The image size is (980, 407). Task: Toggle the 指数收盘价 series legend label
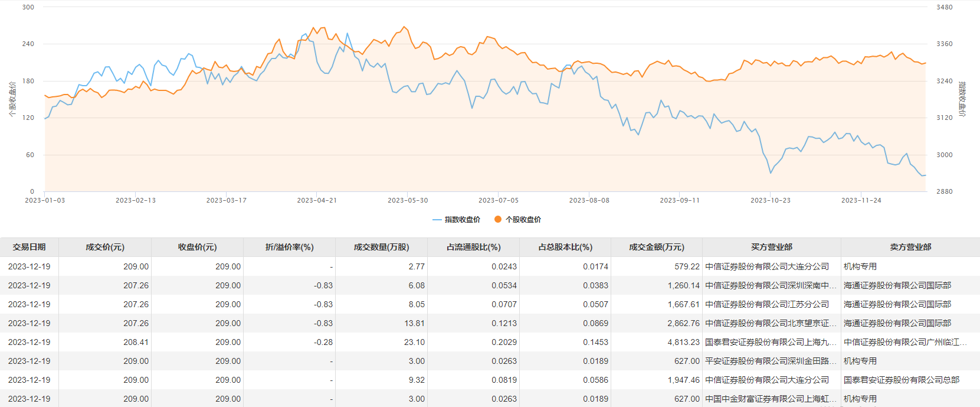pos(462,220)
